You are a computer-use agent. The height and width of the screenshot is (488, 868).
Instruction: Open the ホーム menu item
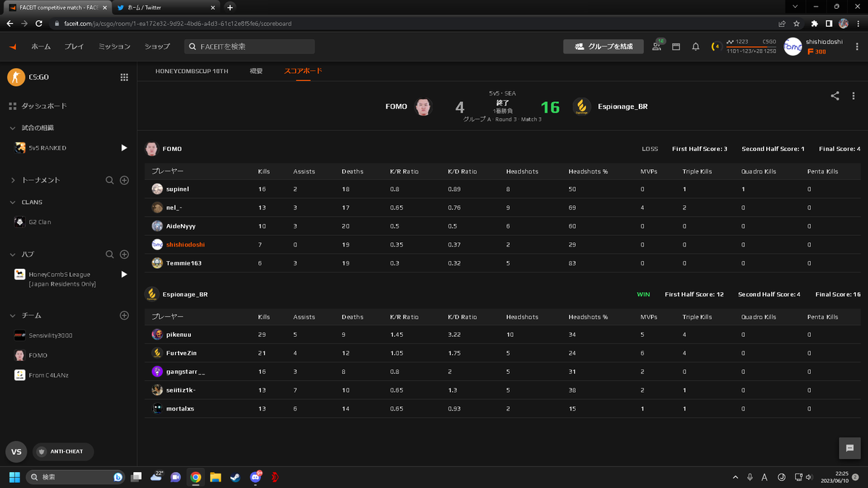[x=41, y=46]
